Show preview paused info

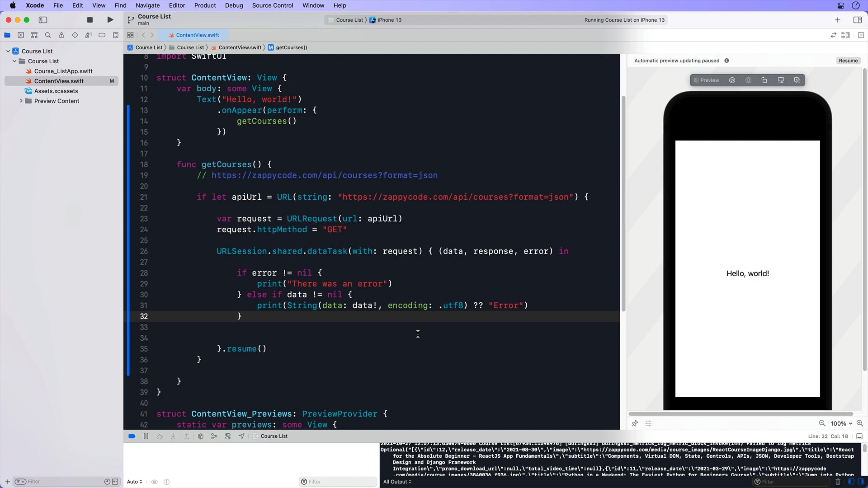[x=726, y=61]
